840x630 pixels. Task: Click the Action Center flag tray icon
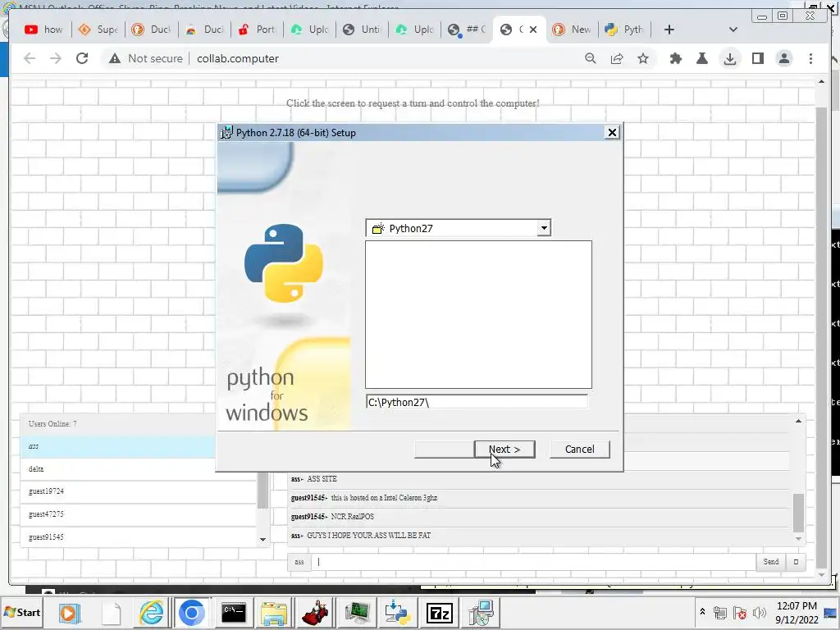pos(740,612)
